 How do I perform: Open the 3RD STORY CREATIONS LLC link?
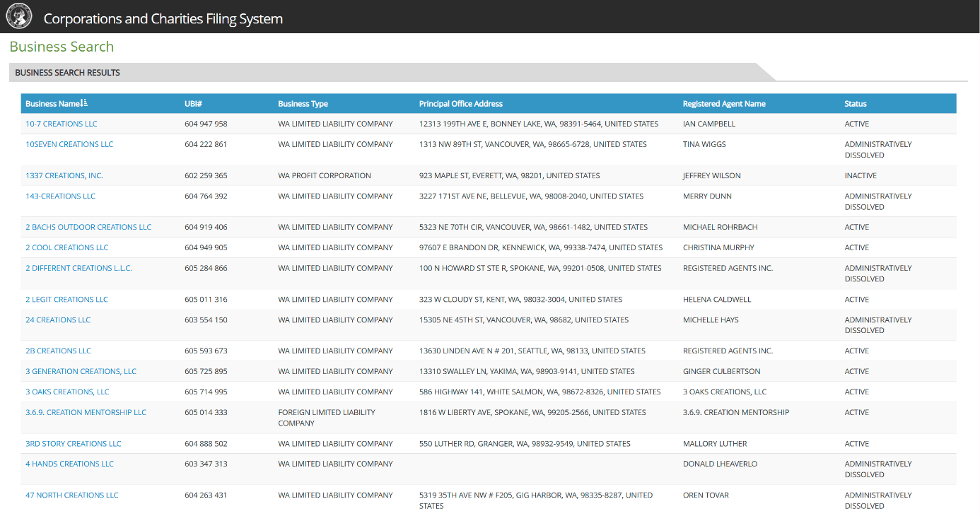(74, 444)
